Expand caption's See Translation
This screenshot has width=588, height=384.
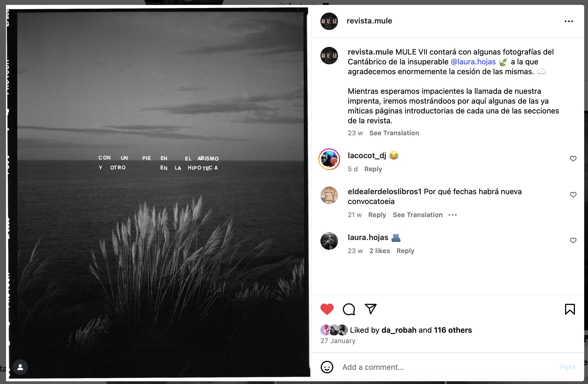[394, 133]
